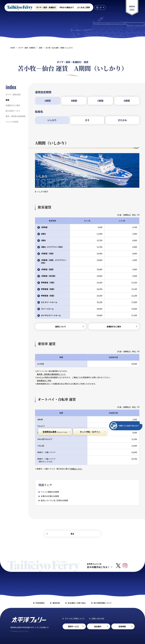Open the Instagram social icon
Viewport: 145px width, 644px height.
click(x=125, y=566)
